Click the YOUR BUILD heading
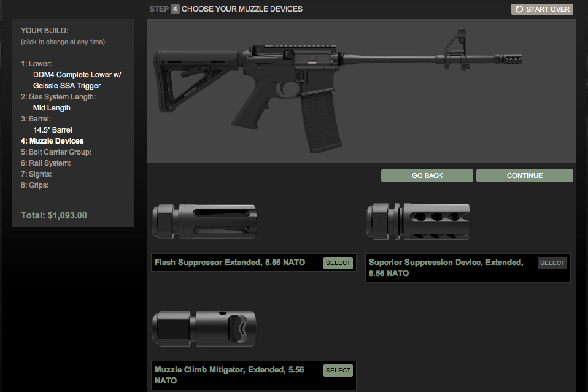The image size is (588, 392). [44, 31]
